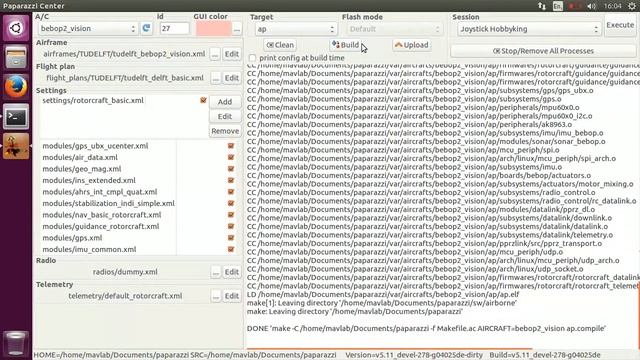Viewport: 640px width, 360px height.
Task: Edit the radio file
Action: (231, 272)
